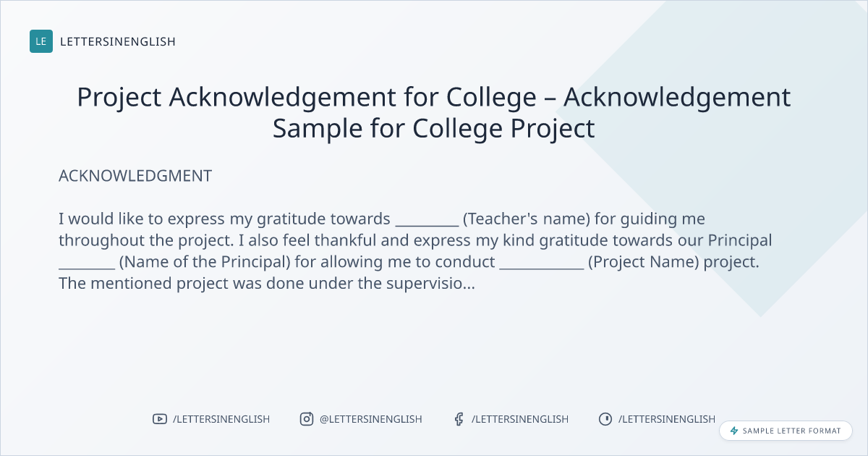
Task: Click the blank before Project Name
Action: click(541, 262)
